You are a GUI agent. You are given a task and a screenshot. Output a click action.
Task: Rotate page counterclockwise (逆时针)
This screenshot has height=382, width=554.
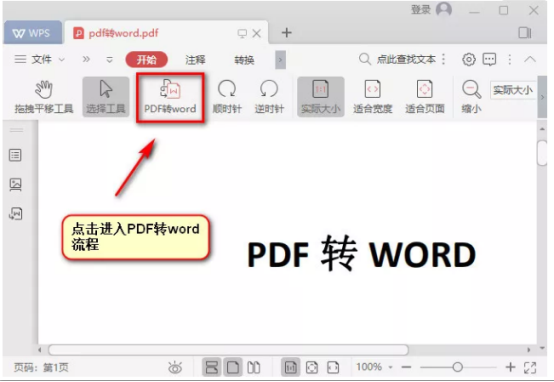point(269,96)
